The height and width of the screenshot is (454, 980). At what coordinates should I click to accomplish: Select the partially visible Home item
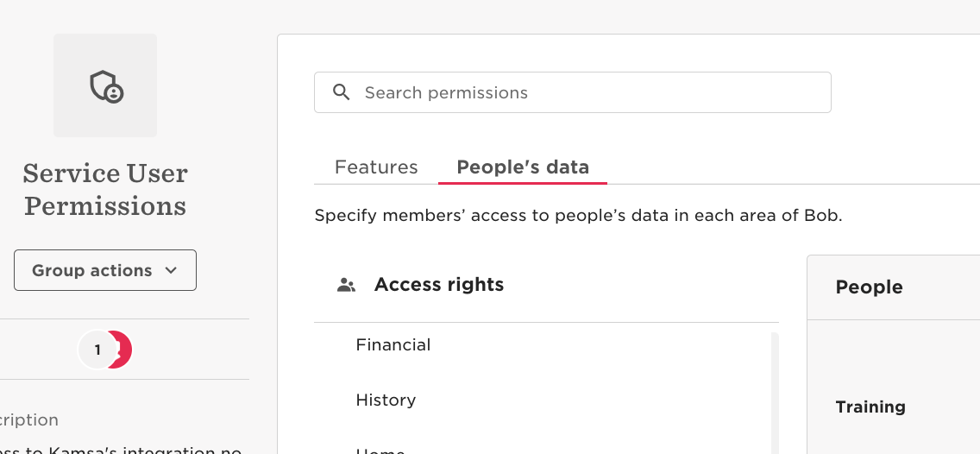380,451
